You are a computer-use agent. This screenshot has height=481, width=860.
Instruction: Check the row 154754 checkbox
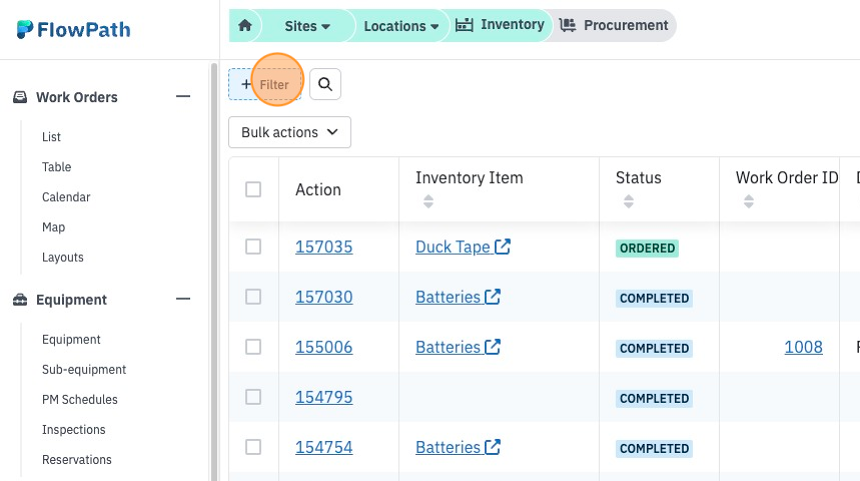pyautogui.click(x=253, y=447)
